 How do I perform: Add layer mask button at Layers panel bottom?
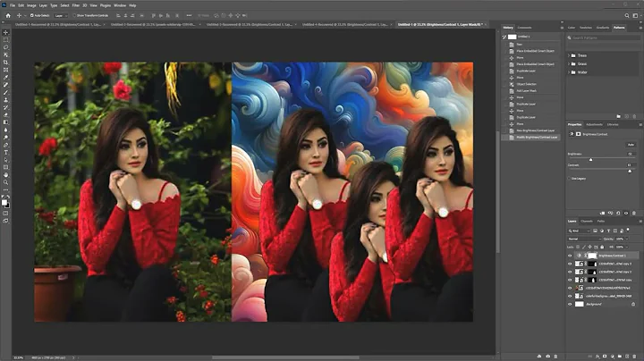605,357
